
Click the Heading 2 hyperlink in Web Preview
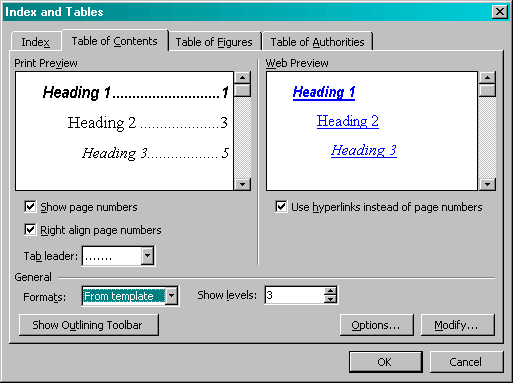click(348, 121)
